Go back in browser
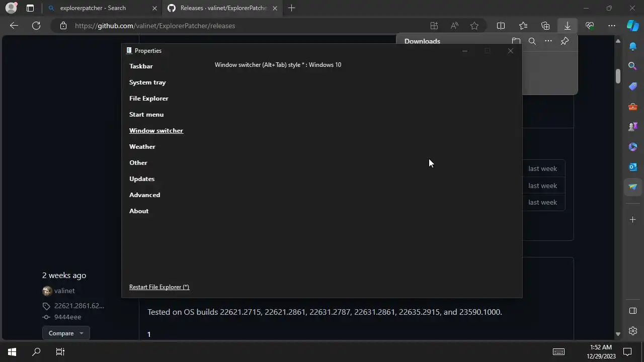644x362 pixels. pos(14,26)
